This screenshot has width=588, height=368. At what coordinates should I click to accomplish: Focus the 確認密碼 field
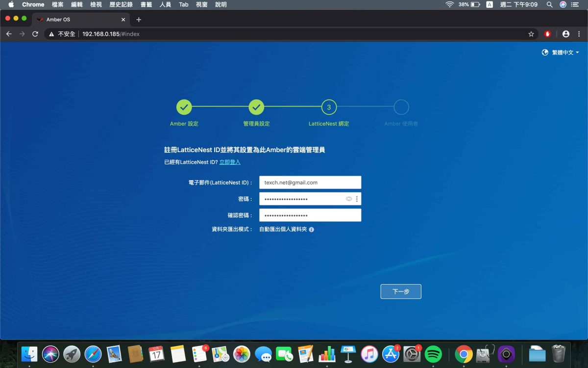pos(310,215)
